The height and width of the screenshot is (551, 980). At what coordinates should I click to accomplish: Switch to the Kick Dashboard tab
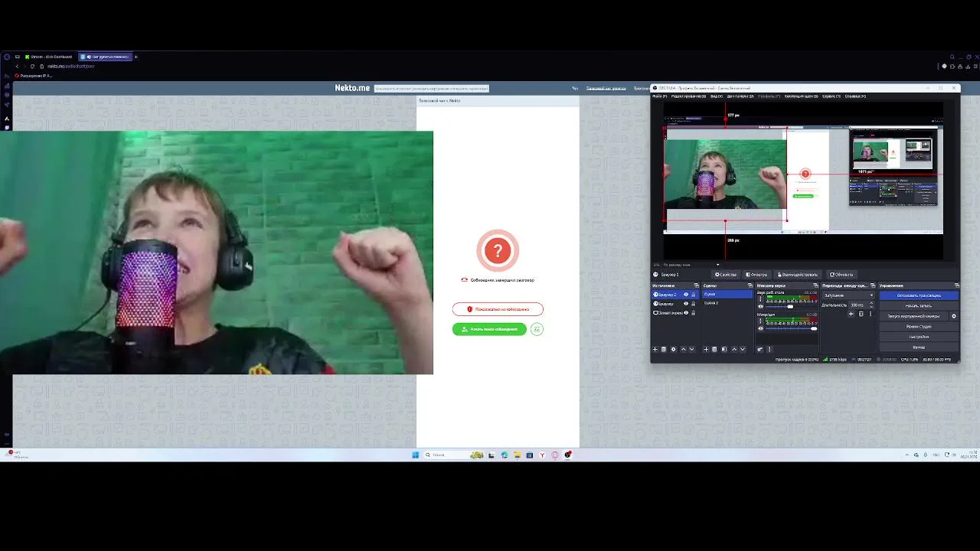48,57
